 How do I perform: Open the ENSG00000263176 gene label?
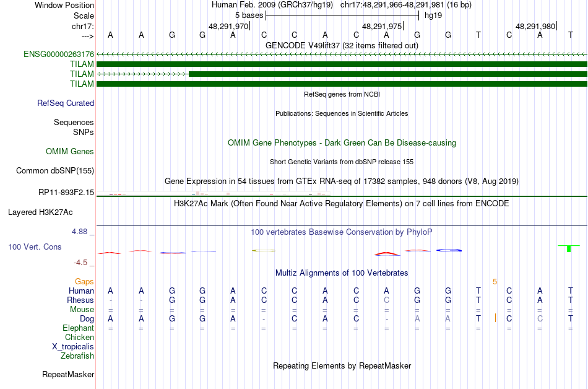click(59, 54)
